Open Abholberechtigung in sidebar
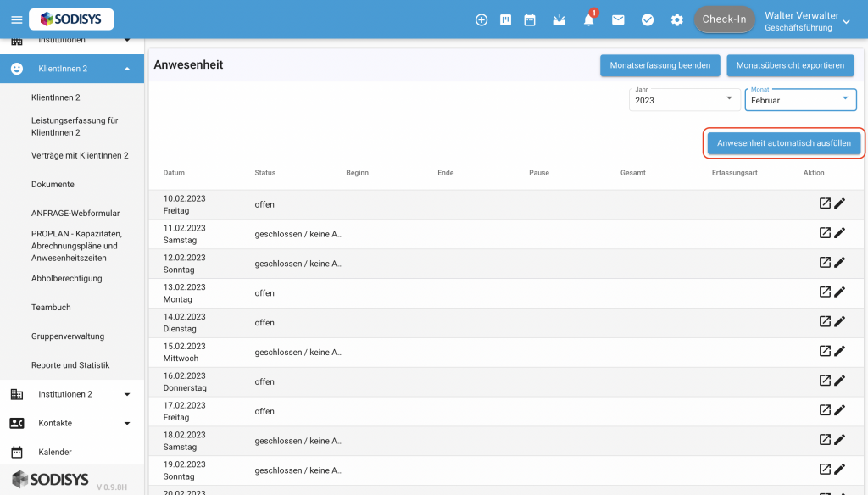This screenshot has width=868, height=495. [66, 279]
